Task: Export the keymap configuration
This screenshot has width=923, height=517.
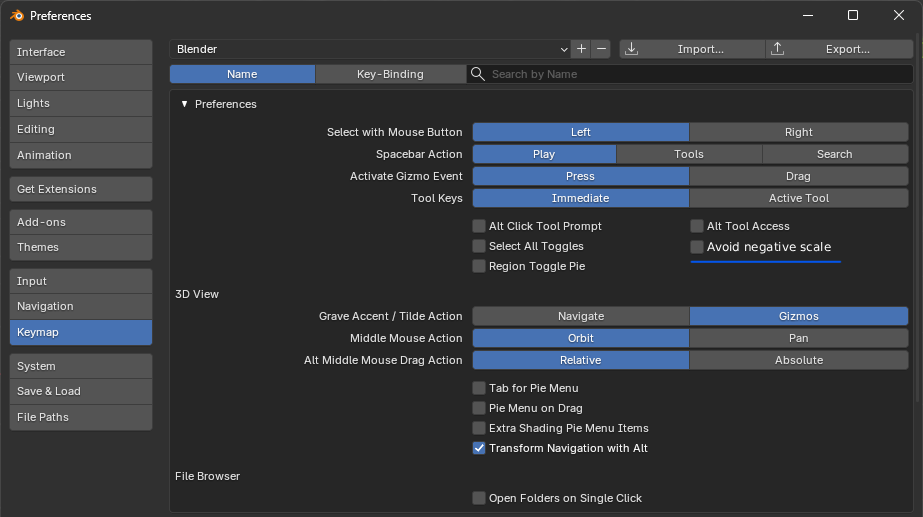Action: [x=839, y=49]
